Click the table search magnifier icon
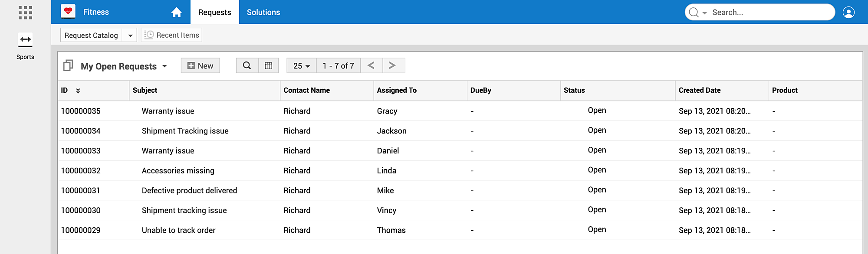868x254 pixels. point(247,65)
